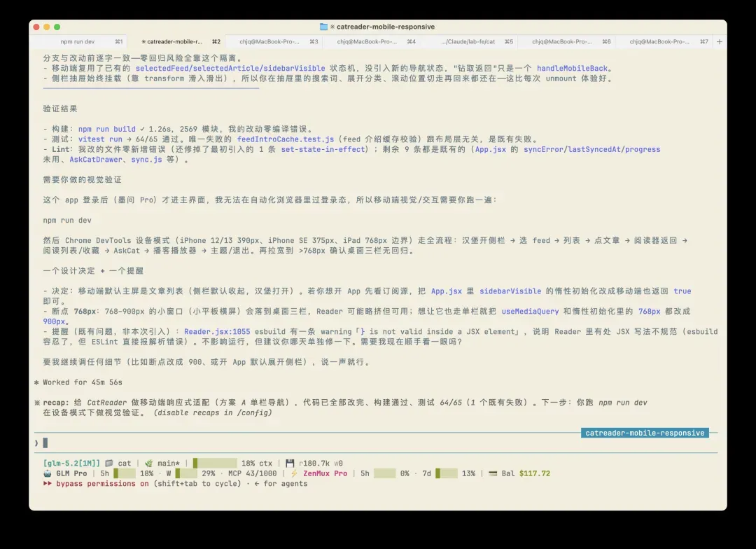
Task: Click the useMediaQuery identifier
Action: pyautogui.click(x=531, y=312)
